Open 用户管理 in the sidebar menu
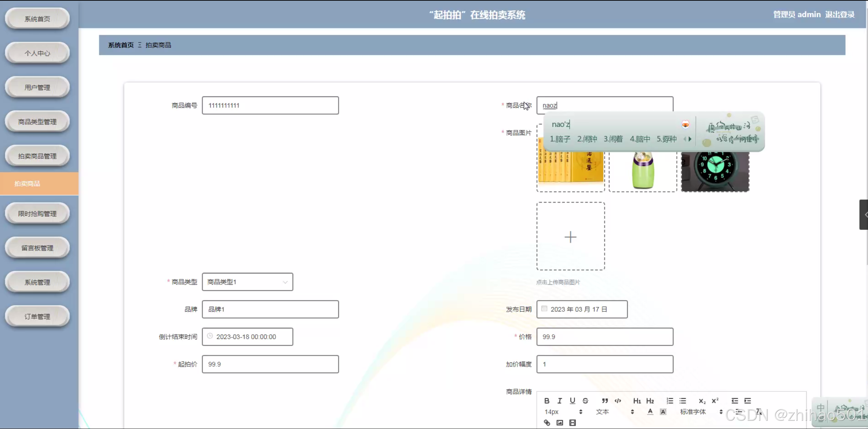The image size is (868, 429). point(37,87)
